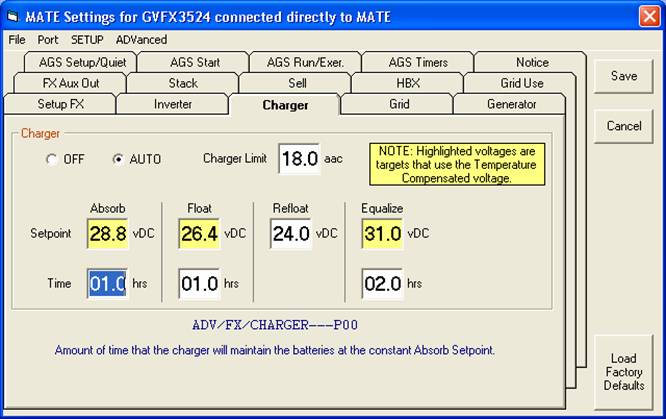Click the Charger Limit 18.0 aac field
Screen dimensions: 666x419
coord(299,159)
